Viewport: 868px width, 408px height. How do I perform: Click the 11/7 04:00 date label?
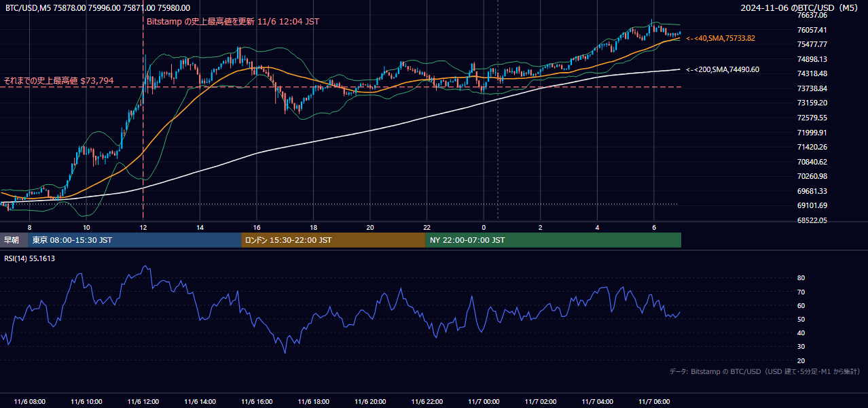[x=598, y=402]
